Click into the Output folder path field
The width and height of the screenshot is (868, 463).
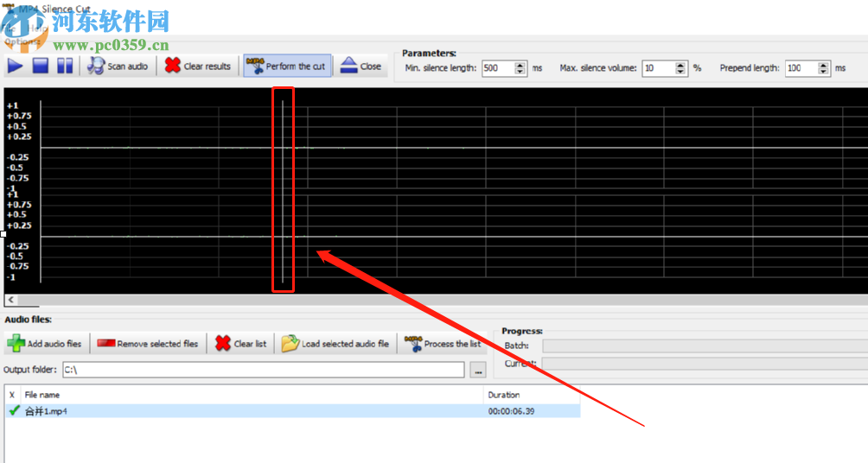coord(264,370)
